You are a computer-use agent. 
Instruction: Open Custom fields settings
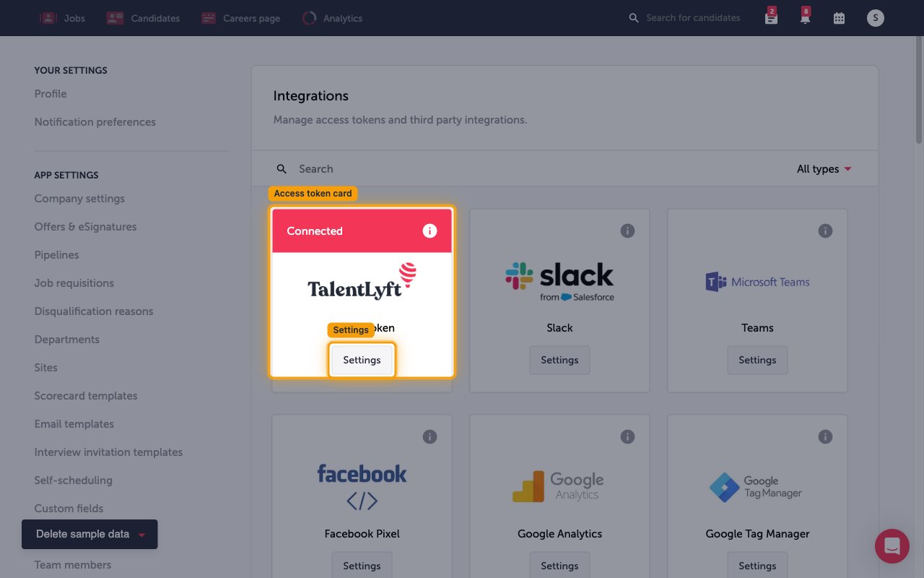point(69,509)
